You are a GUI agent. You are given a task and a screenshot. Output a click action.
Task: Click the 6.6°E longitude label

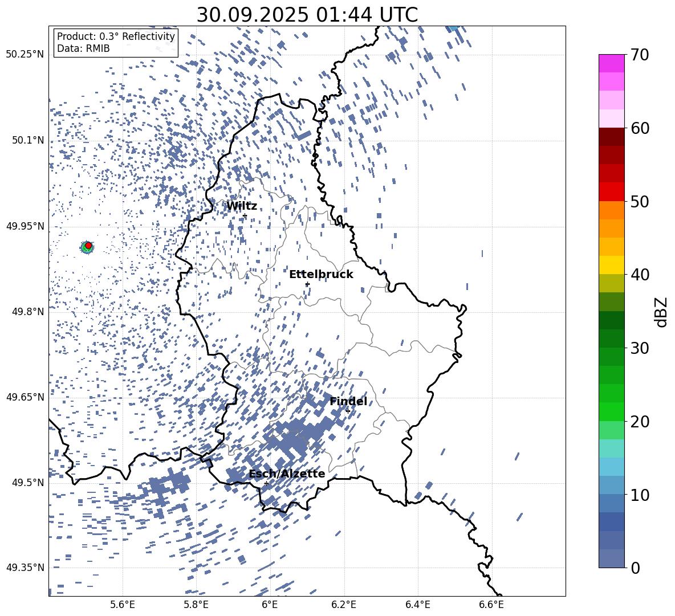pos(491,605)
